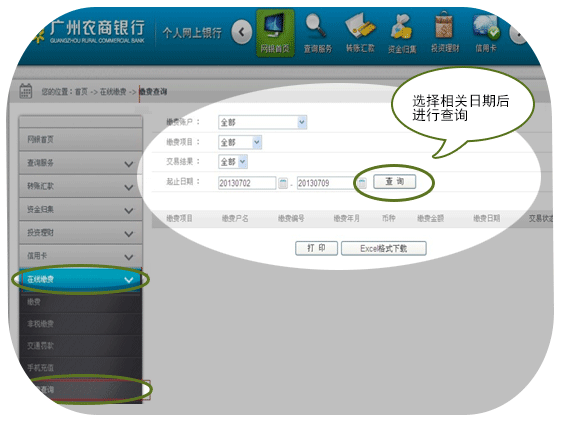Click the left arrow navigation scroll button
The image size is (562, 423).
241,32
